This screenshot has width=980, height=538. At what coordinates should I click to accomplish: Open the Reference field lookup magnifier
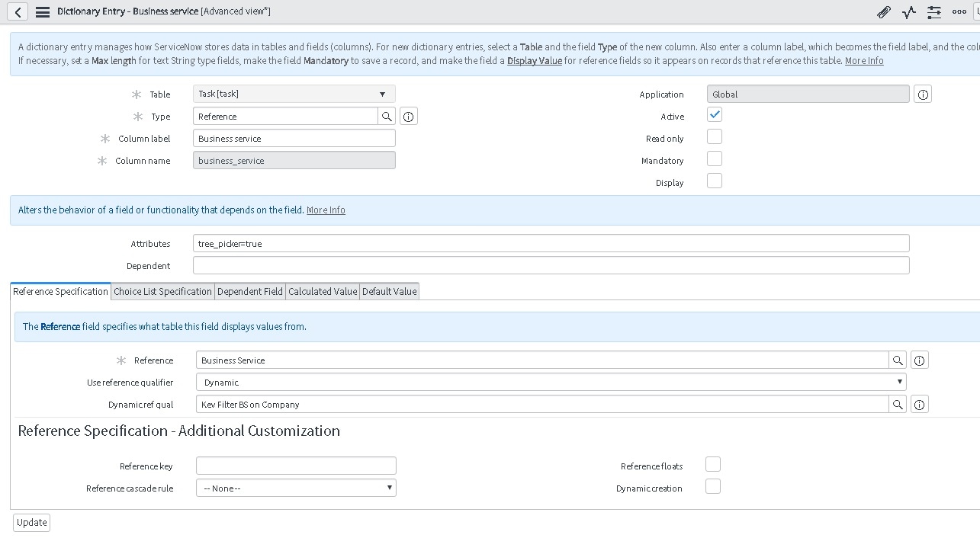(898, 360)
